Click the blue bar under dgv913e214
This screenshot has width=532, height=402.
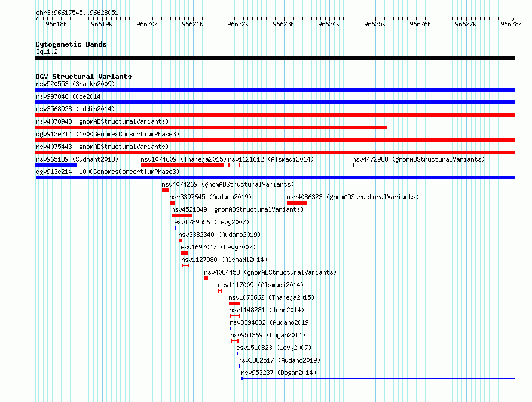[x=275, y=178]
